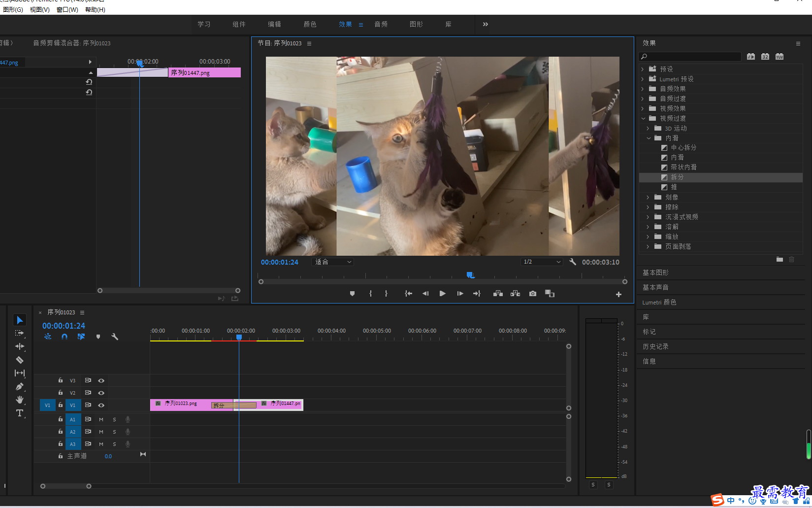812x508 pixels.
Task: Open the 帮助(H) menu
Action: (95, 9)
